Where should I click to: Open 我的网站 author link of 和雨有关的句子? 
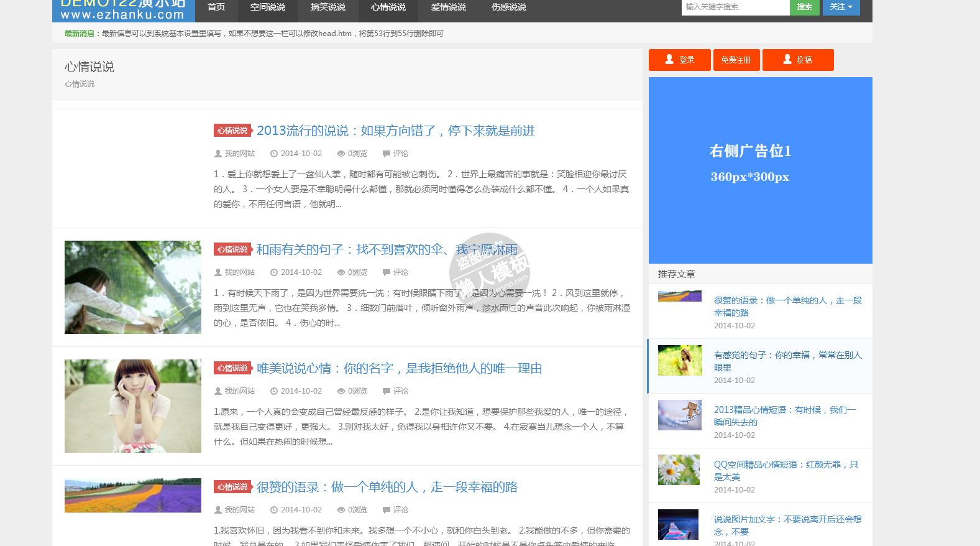click(x=240, y=272)
